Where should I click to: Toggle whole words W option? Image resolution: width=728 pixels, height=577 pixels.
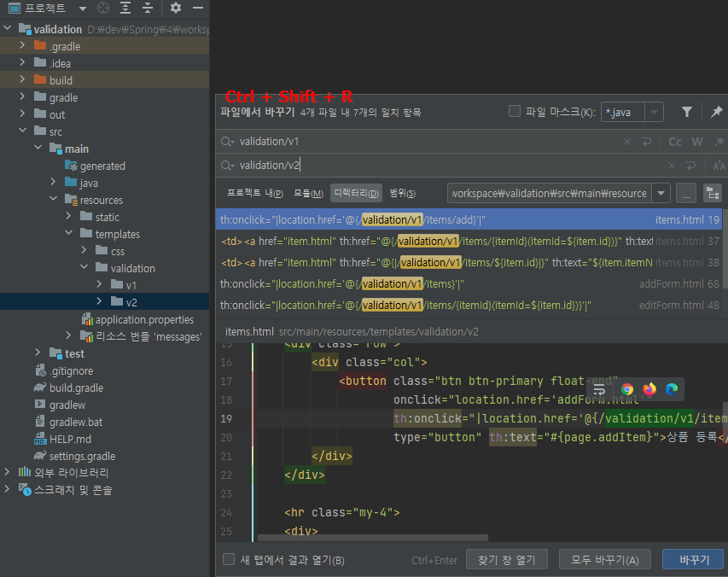[x=697, y=142]
